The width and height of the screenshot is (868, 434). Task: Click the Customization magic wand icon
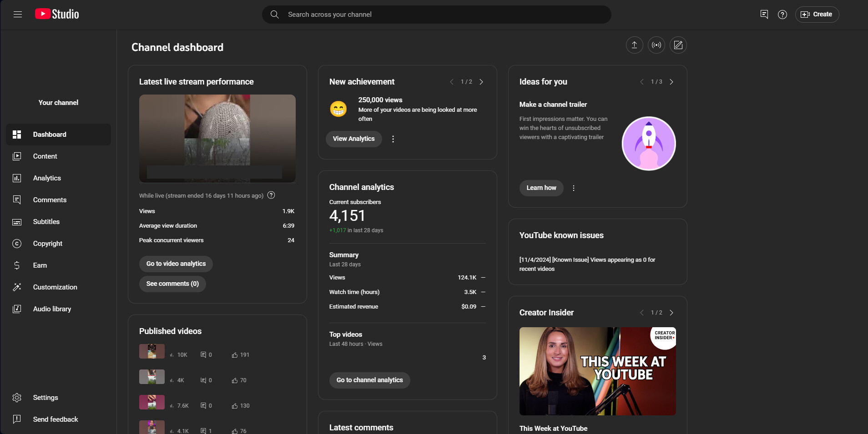17,287
